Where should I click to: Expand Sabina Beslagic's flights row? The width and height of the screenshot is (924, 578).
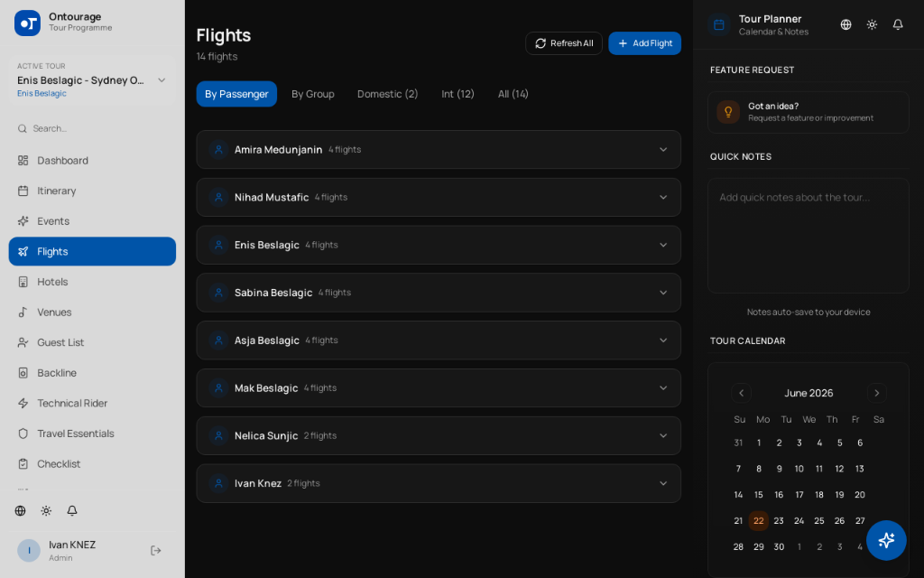[663, 293]
